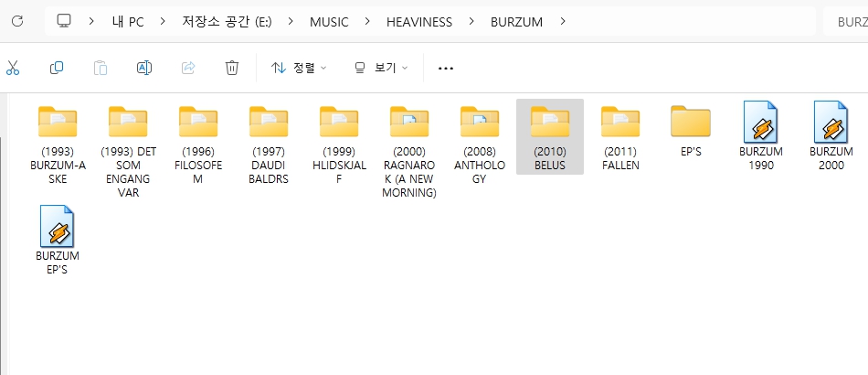This screenshot has height=375, width=868.
Task: Select the BURZUM 1990 playlist file icon
Action: pyautogui.click(x=761, y=122)
